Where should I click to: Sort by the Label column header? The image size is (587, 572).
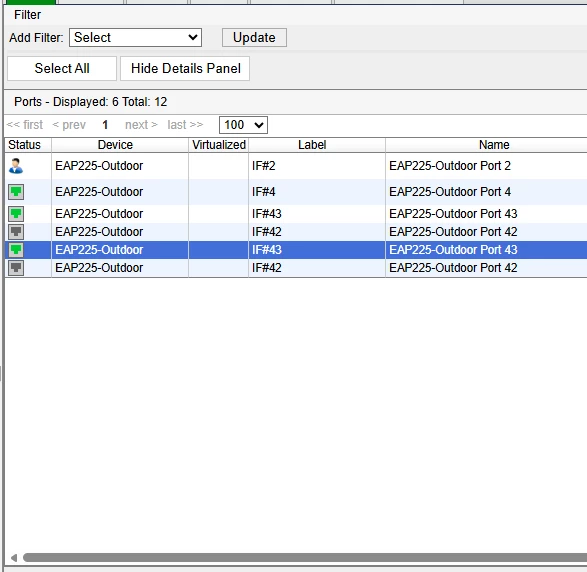tap(317, 145)
